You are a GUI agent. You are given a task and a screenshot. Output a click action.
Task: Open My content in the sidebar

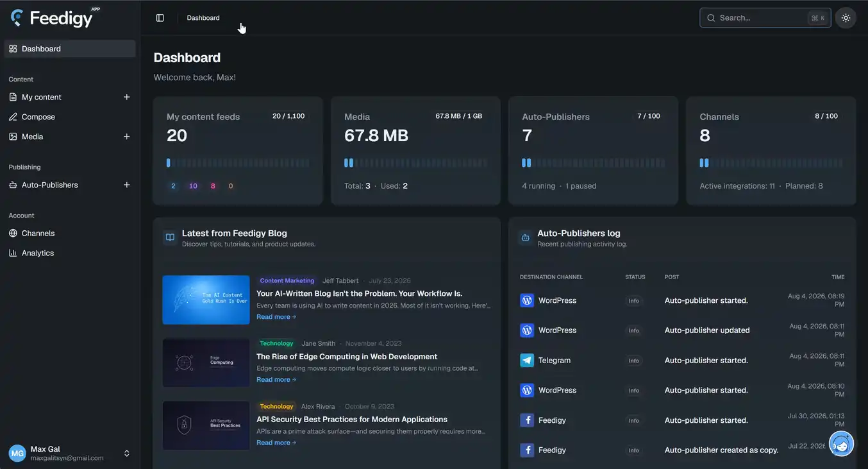[42, 97]
